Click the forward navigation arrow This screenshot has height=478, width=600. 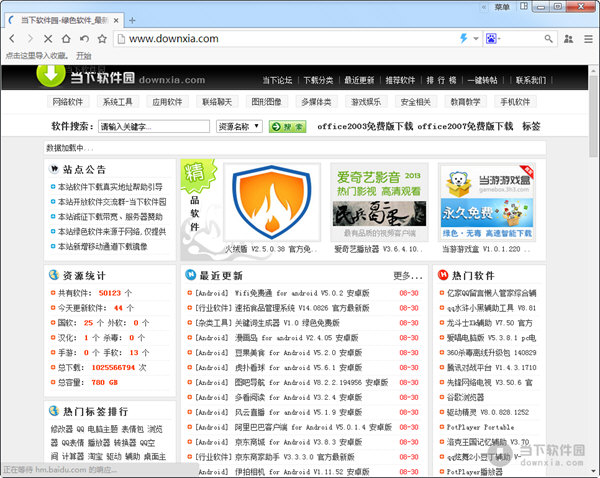pyautogui.click(x=30, y=39)
